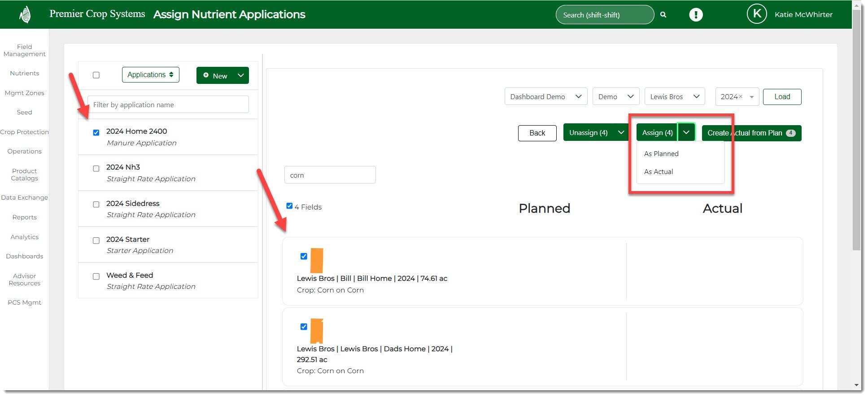The height and width of the screenshot is (397, 868).
Task: Clear the 2024 year selection
Action: pos(741,97)
